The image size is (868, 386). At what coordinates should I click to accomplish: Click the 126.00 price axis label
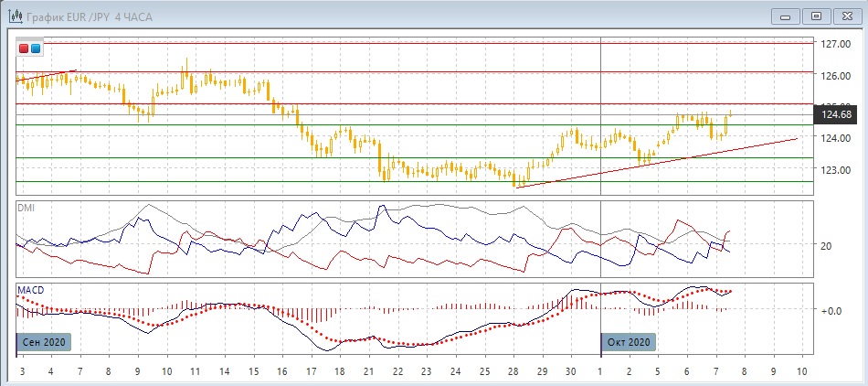click(x=836, y=75)
